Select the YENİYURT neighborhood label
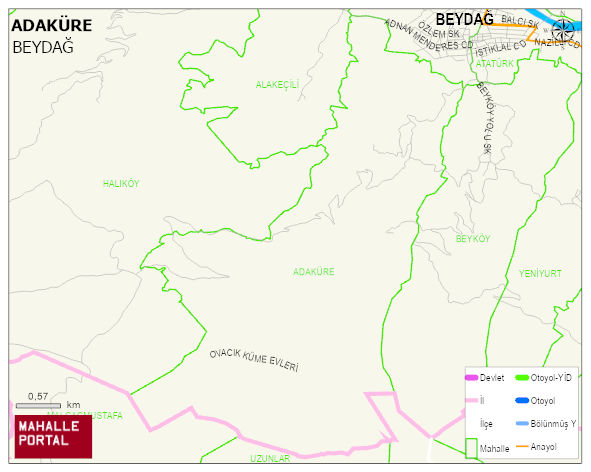 540,273
